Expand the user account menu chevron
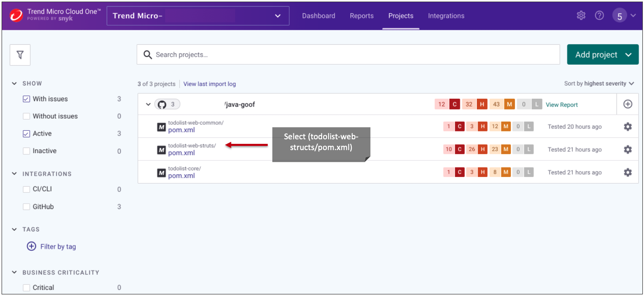 (x=633, y=16)
